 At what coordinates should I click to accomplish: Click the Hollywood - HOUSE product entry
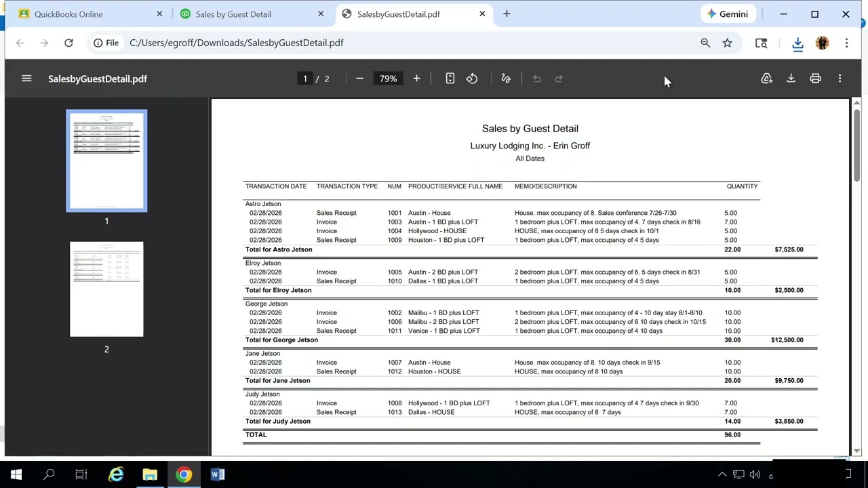[x=437, y=231]
